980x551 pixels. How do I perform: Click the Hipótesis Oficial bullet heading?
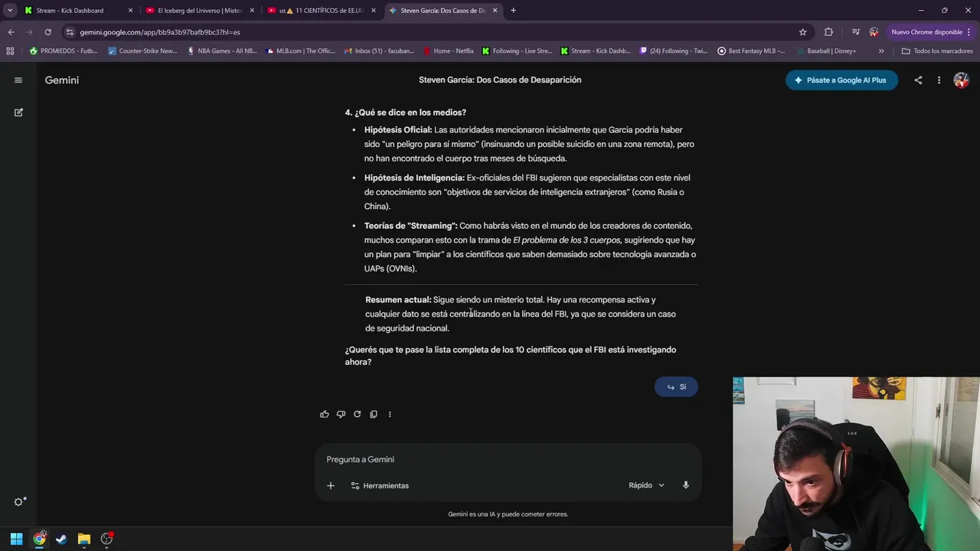(x=398, y=130)
